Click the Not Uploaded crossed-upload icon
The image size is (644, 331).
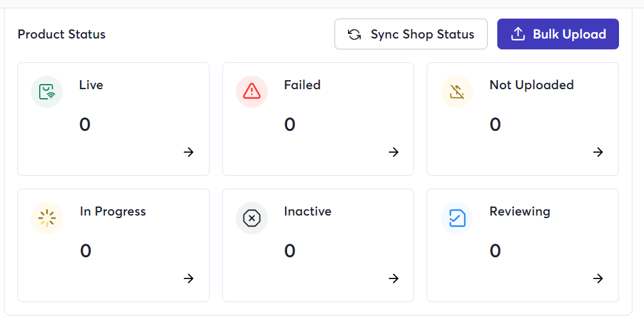click(x=457, y=92)
